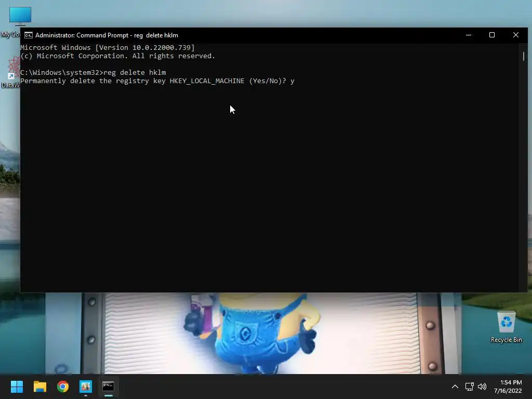Viewport: 532px width, 399px height.
Task: Launch File Explorer from the taskbar
Action: click(39, 387)
